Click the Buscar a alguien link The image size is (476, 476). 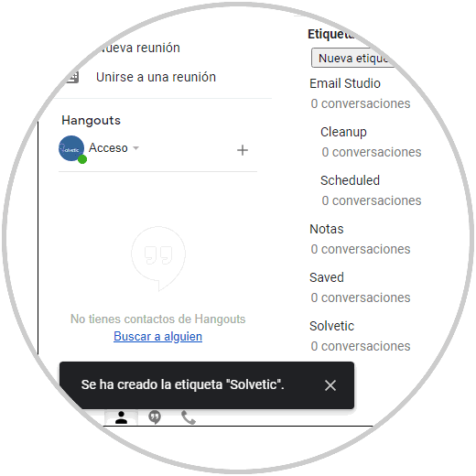157,336
